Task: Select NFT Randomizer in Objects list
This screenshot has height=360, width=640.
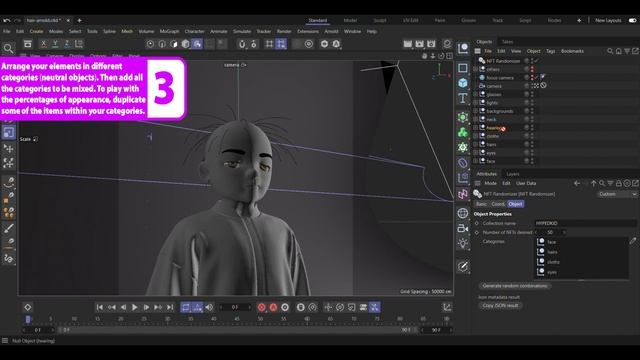Action: 503,61
